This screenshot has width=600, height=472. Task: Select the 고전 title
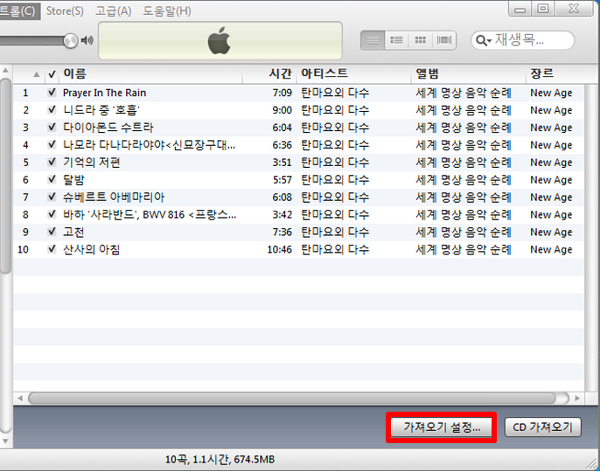click(x=73, y=232)
